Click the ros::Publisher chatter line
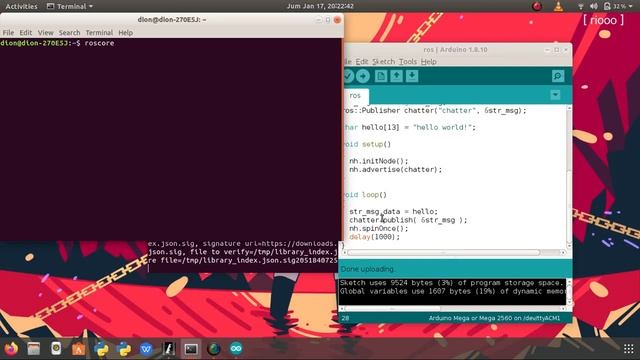Screen dimensions: 640x360 tap(435, 111)
